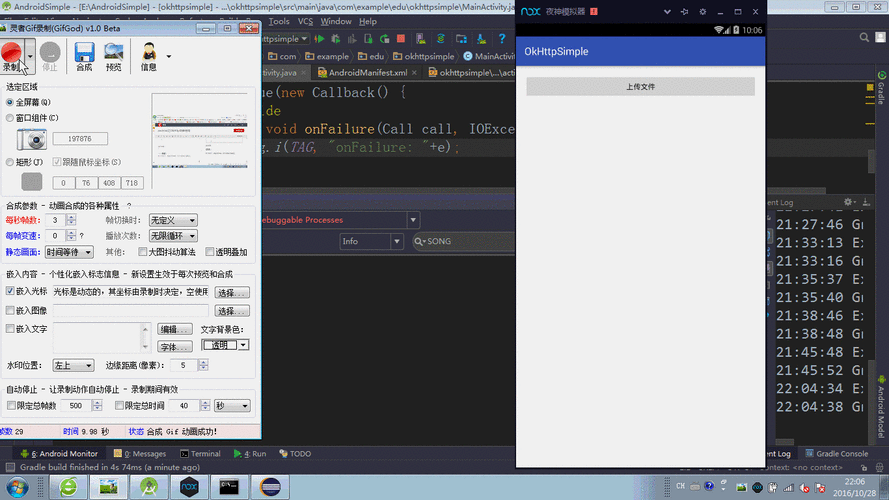Open the command prompt taskbar icon
Screen dimensions: 889x500
(229, 487)
